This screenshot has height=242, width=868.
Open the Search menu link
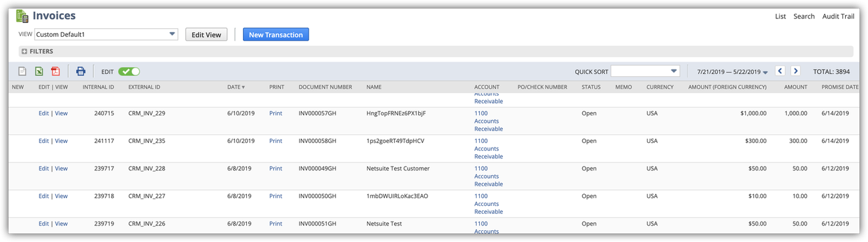[804, 16]
